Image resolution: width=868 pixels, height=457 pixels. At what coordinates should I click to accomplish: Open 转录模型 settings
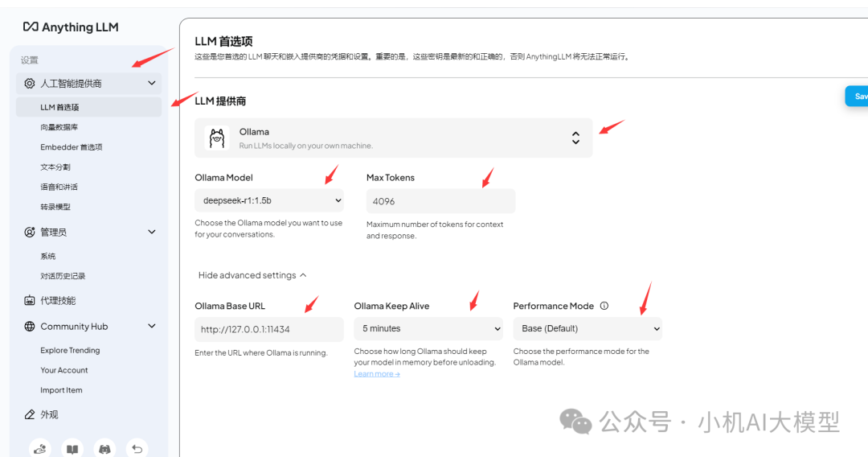coord(55,207)
